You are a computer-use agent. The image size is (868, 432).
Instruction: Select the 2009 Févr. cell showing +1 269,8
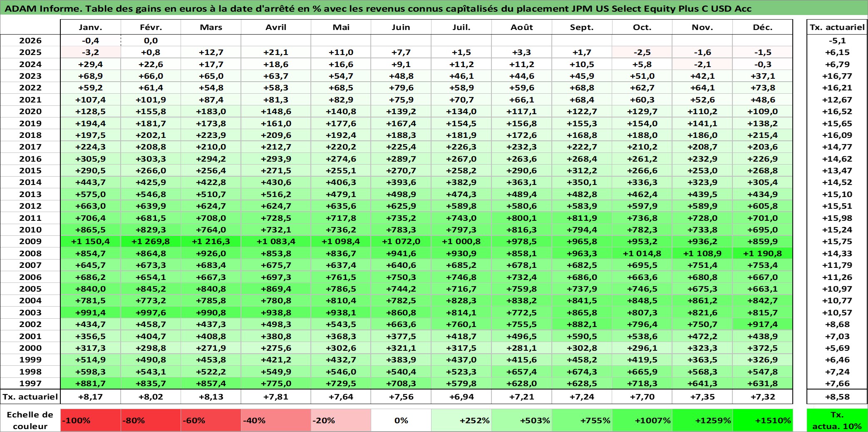151,241
